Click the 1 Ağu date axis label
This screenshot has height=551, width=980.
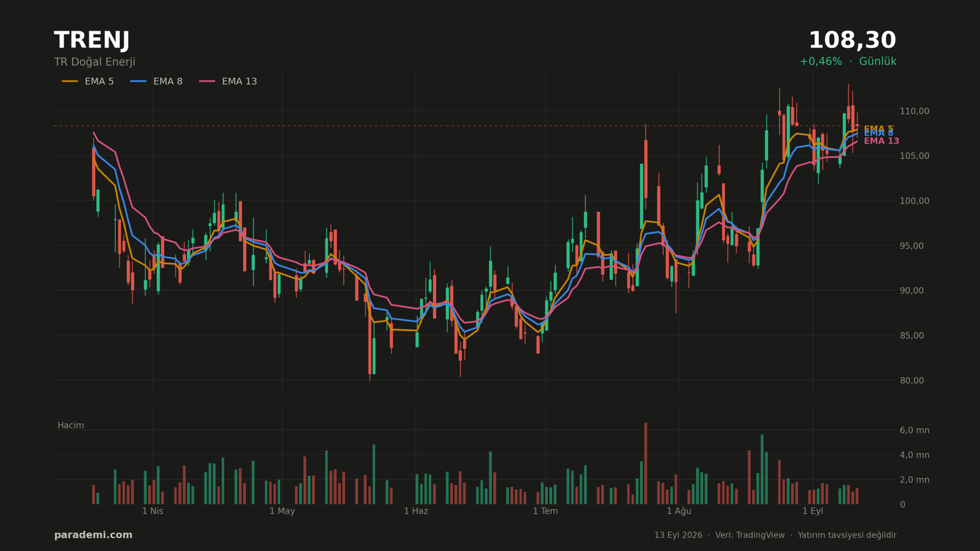[679, 511]
